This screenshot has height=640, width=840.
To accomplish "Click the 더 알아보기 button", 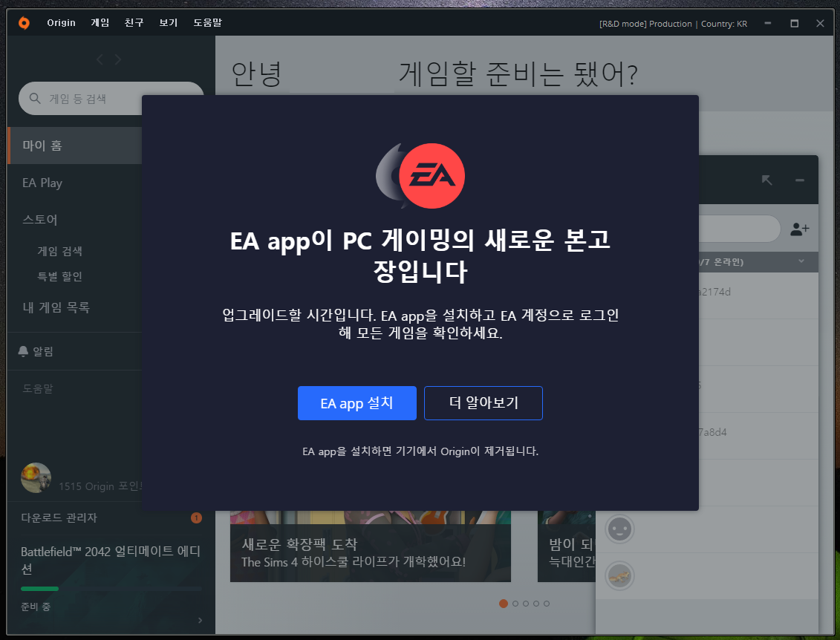I will click(483, 403).
